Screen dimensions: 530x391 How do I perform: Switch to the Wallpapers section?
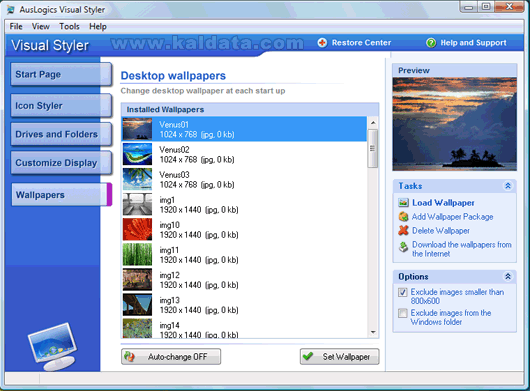tap(62, 195)
